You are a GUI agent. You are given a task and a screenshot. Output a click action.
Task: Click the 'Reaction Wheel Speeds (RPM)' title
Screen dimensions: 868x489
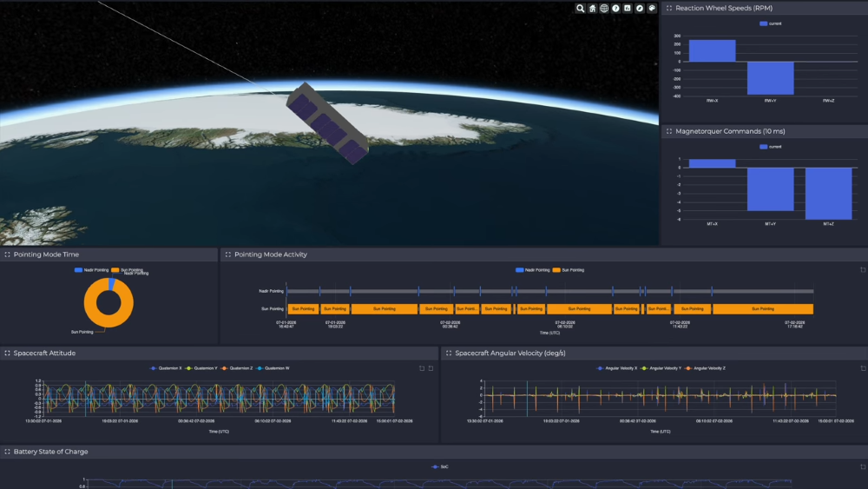pyautogui.click(x=724, y=9)
